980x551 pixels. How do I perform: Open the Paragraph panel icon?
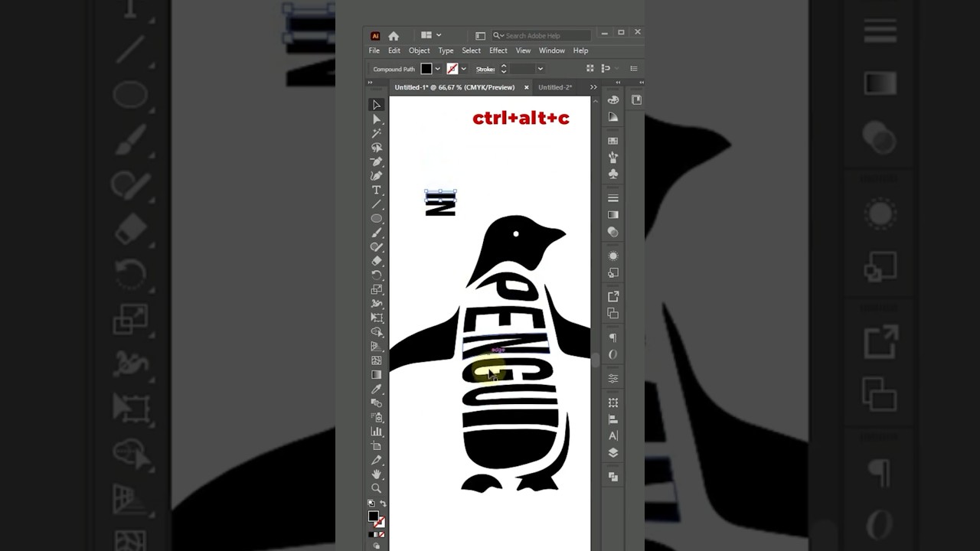pos(613,337)
